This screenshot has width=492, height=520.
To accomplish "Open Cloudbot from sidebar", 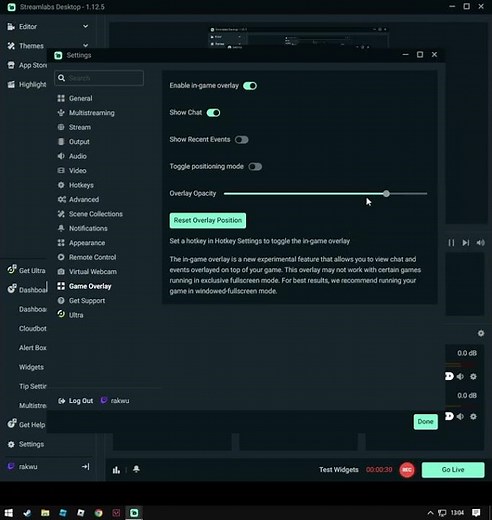I will pyautogui.click(x=33, y=329).
